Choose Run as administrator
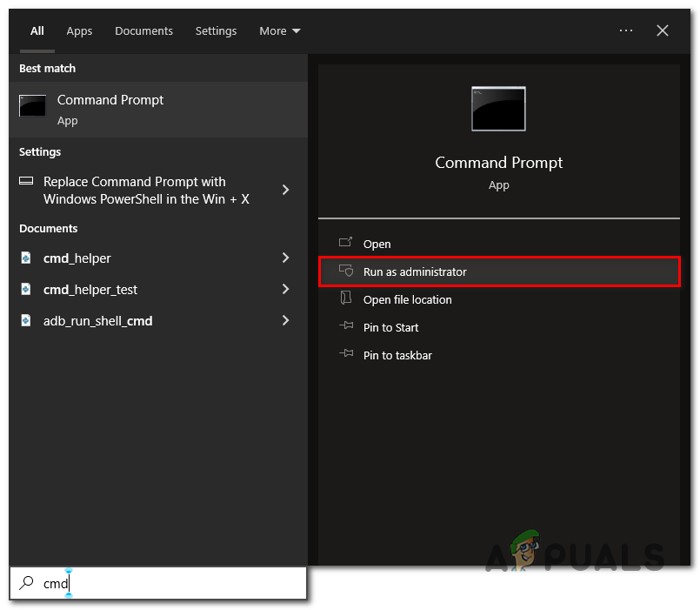Screen dimensions: 700x610 [499, 271]
